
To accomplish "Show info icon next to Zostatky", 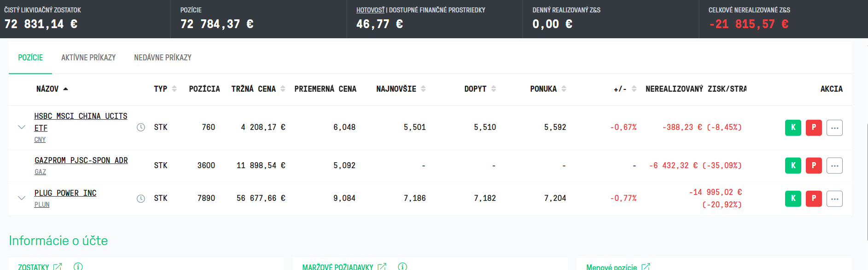I will (78, 267).
